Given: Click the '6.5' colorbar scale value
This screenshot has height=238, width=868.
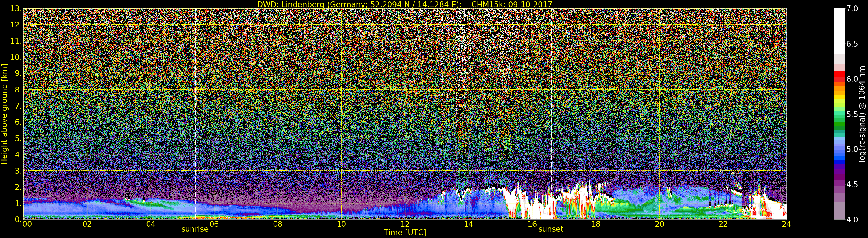Looking at the screenshot, I should [852, 44].
